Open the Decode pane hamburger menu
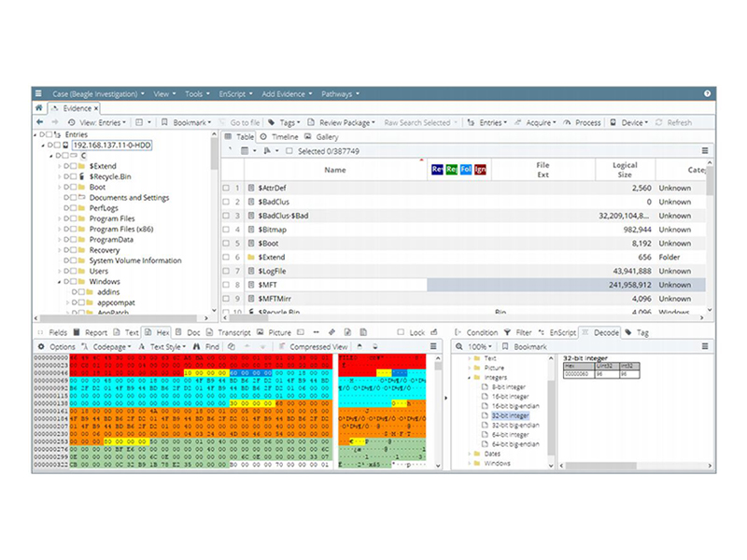Screen dimensions: 747x560 pos(705,346)
